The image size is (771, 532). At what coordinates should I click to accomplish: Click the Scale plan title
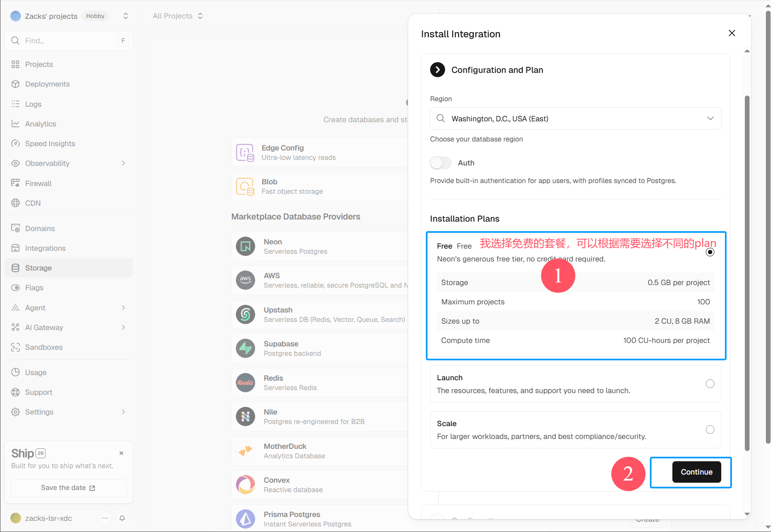click(x=447, y=424)
